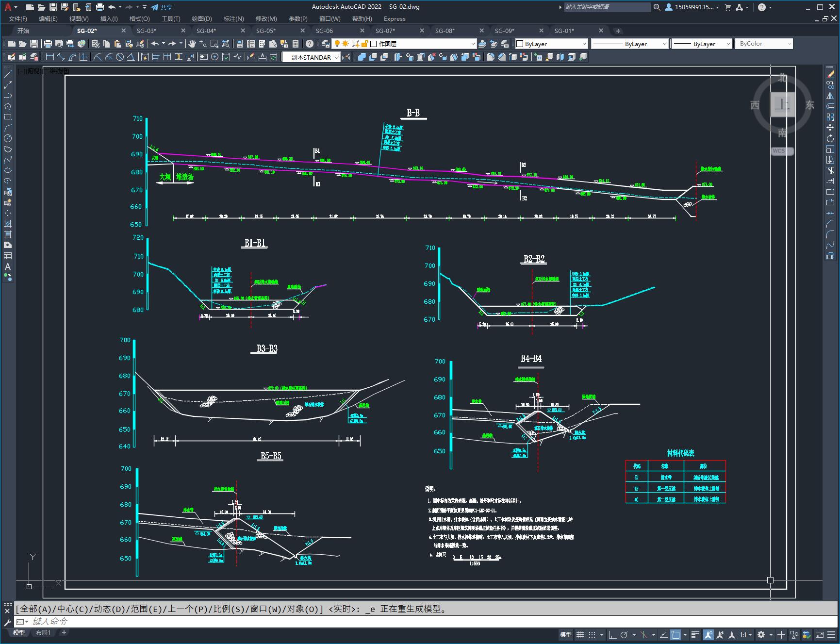Screen dimensions: 840x644
Task: Select the Circle tool in the draw toolbar
Action: (8, 138)
